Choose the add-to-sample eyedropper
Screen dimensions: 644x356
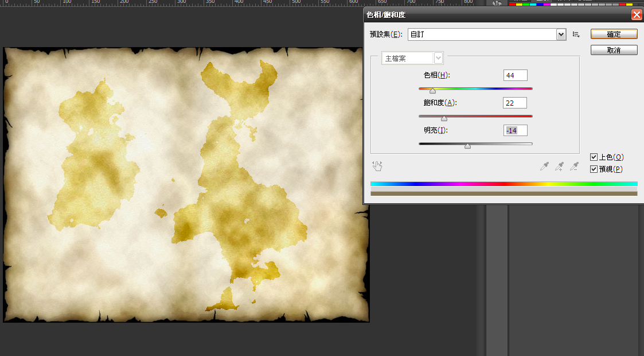point(559,166)
